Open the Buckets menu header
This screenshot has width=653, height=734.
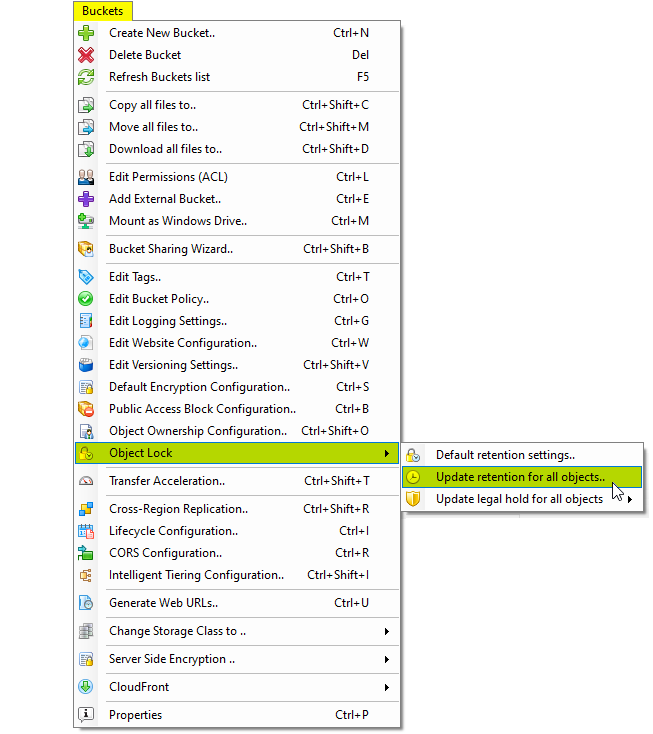coord(103,11)
